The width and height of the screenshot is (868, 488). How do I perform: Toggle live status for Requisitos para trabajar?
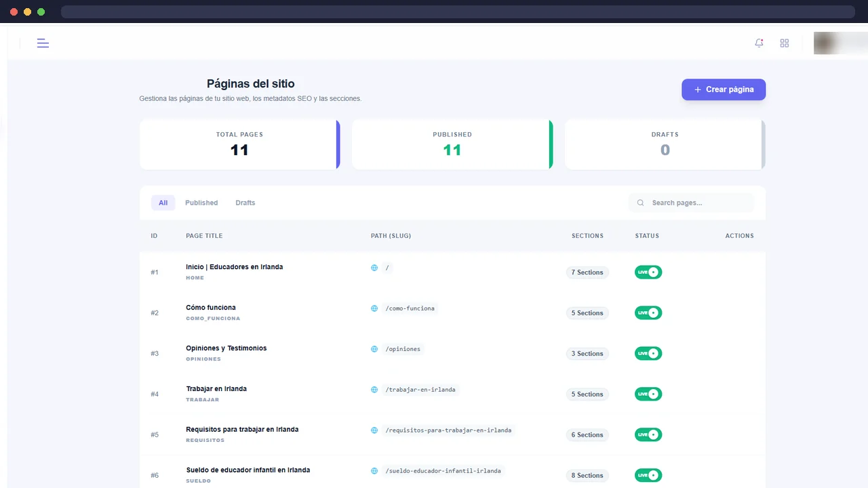648,434
